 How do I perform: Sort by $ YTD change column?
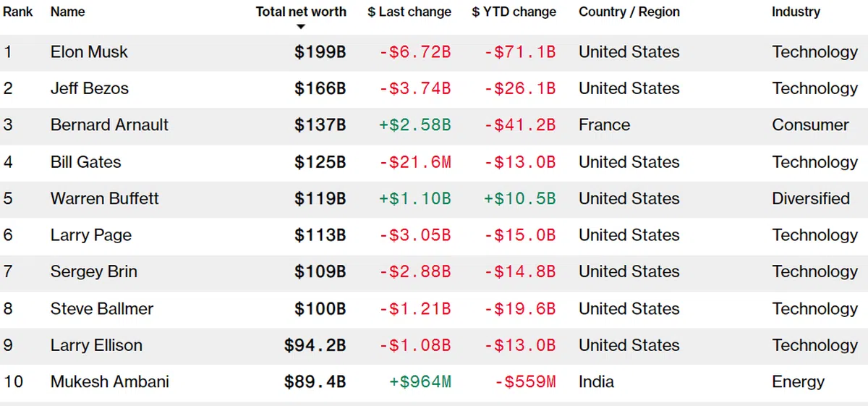click(x=514, y=12)
